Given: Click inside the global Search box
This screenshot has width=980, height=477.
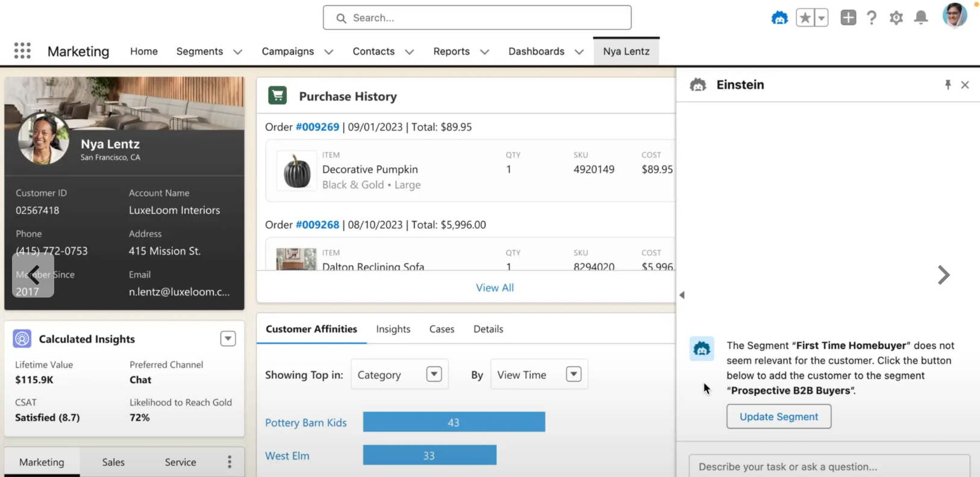Looking at the screenshot, I should (477, 18).
